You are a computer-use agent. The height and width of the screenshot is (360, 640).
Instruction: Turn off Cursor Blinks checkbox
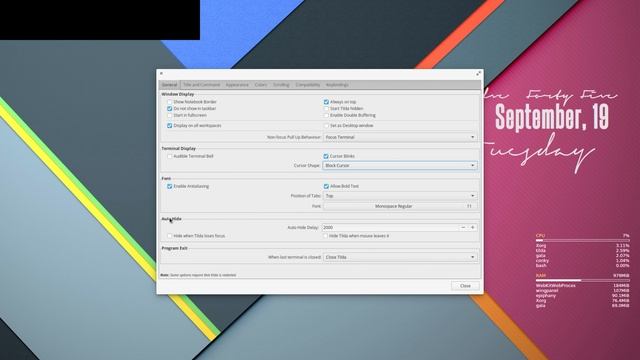326,156
